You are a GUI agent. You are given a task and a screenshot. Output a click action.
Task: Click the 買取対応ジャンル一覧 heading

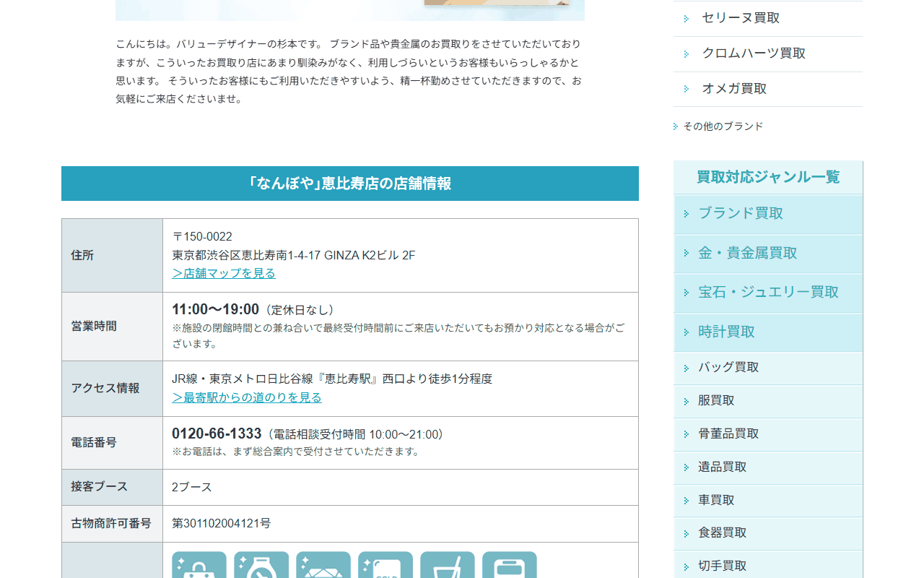tap(768, 177)
